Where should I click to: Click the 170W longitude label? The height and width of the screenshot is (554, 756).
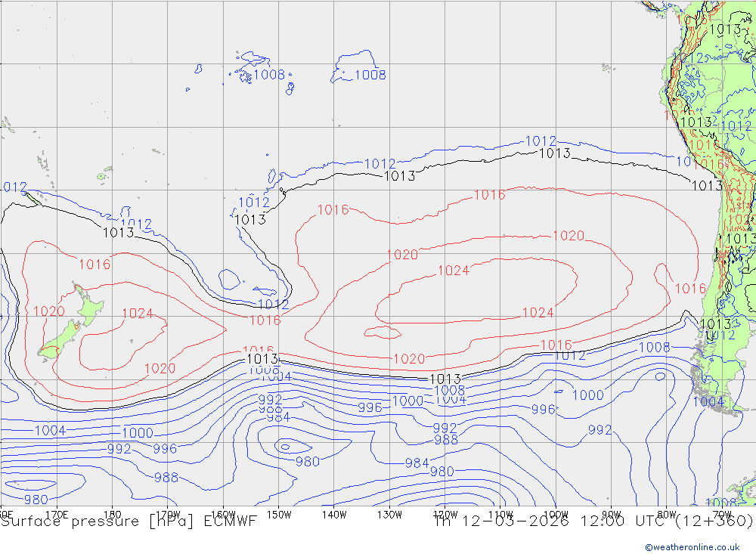pos(169,515)
